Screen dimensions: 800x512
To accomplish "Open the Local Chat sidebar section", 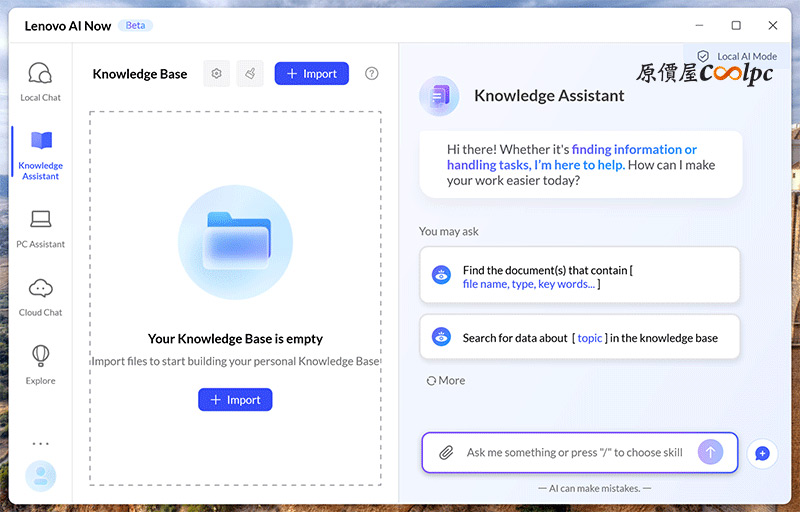I will 40,81.
